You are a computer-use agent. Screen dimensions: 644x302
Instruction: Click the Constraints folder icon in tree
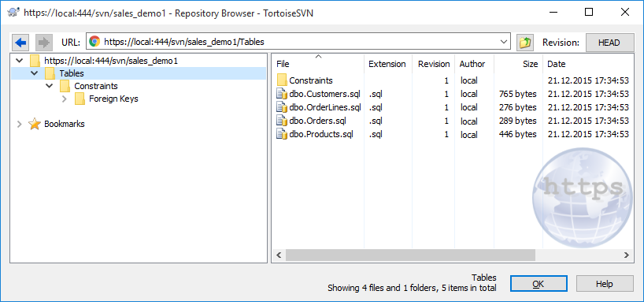(65, 86)
